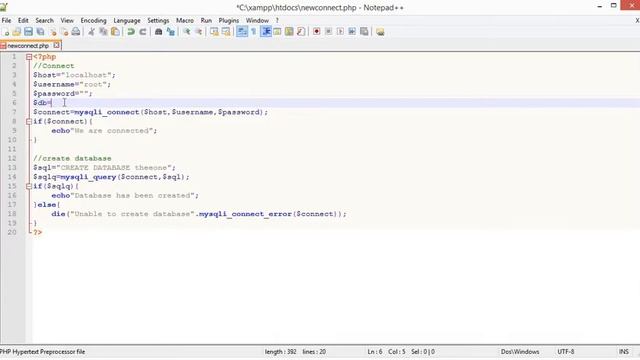
Task: Click the Close All toolbar icon
Action: [x=64, y=32]
